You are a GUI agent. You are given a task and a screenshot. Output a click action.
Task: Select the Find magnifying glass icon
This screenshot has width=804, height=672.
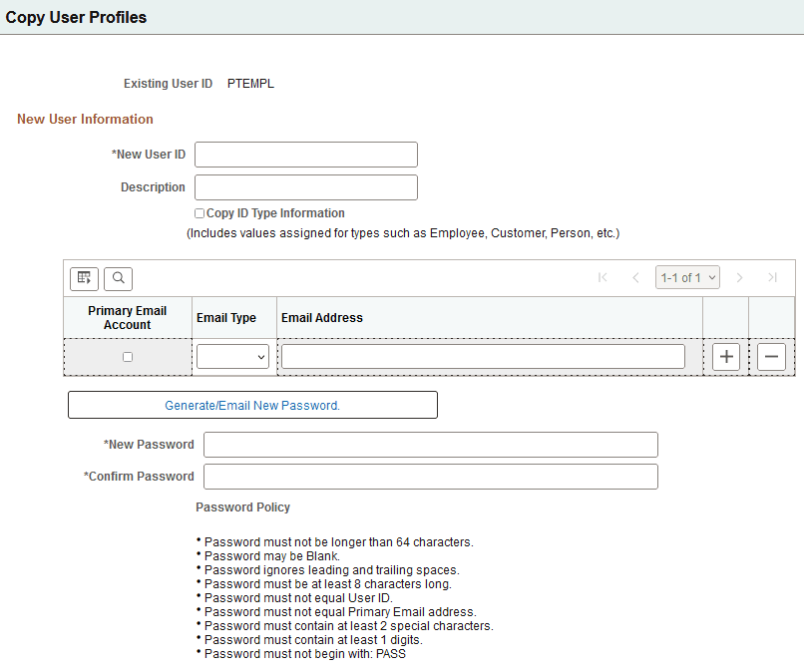pos(118,278)
